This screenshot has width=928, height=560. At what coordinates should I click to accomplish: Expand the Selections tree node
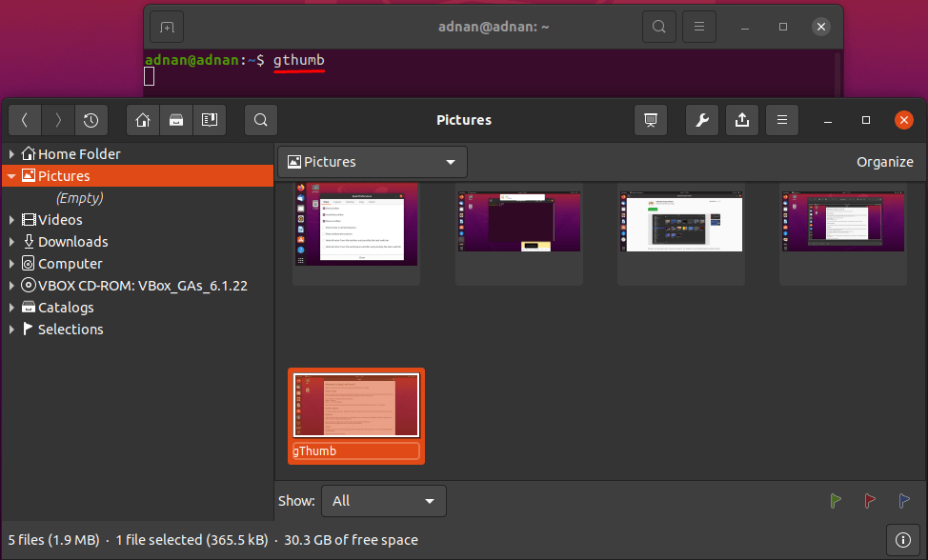pyautogui.click(x=11, y=329)
